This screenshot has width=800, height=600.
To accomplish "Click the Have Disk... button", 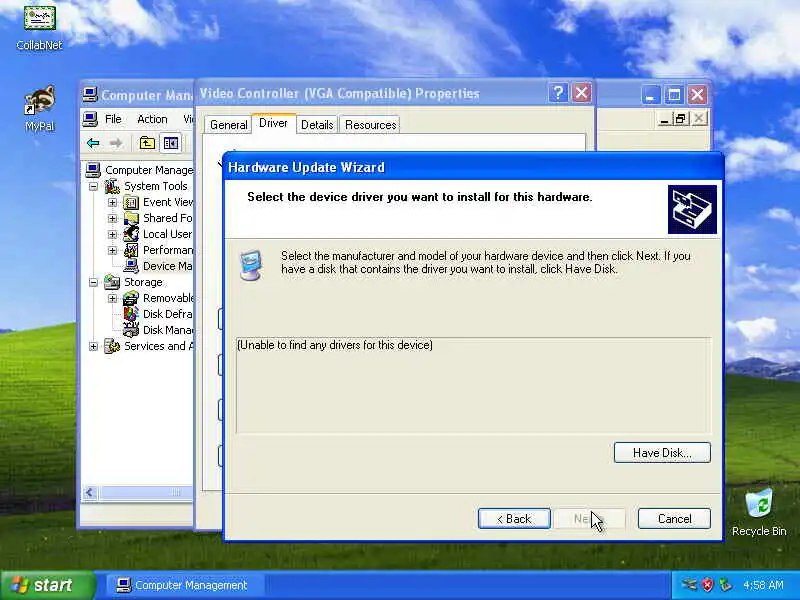I will (662, 453).
